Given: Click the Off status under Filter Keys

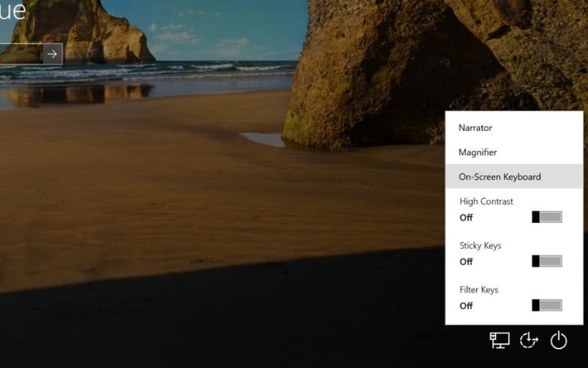Looking at the screenshot, I should click(466, 306).
